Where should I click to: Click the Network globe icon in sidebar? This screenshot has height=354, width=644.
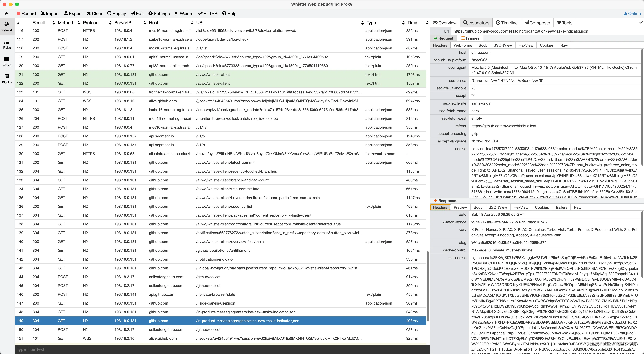coord(7,24)
